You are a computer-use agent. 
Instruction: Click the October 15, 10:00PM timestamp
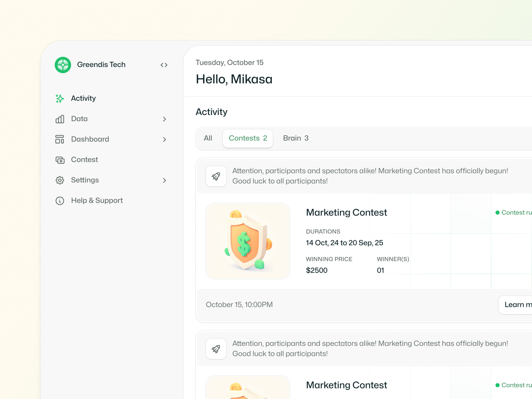(239, 305)
